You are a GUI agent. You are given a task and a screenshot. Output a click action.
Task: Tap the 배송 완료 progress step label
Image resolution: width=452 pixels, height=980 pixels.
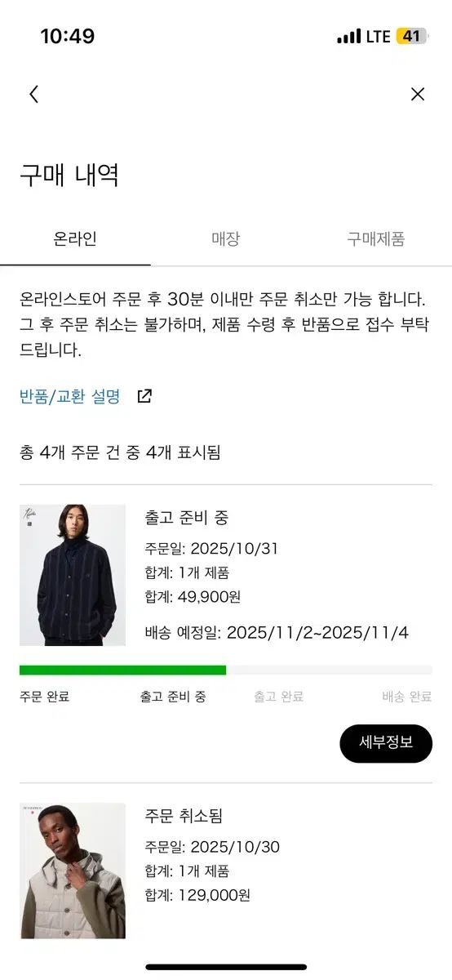click(407, 697)
